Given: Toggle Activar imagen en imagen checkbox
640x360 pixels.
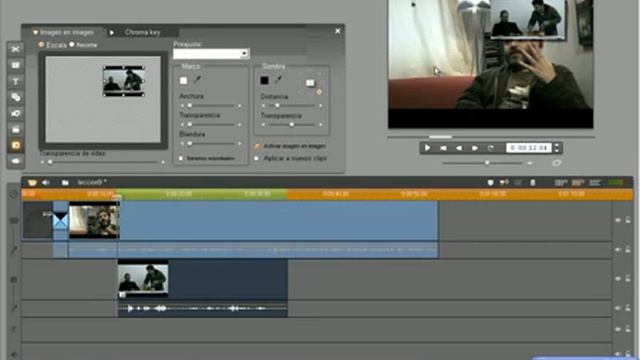Looking at the screenshot, I should (257, 146).
